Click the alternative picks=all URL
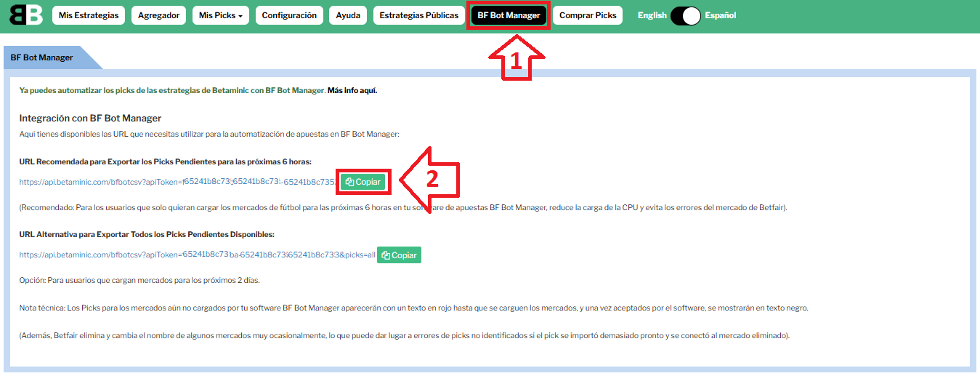This screenshot has height=376, width=980. coord(198,255)
